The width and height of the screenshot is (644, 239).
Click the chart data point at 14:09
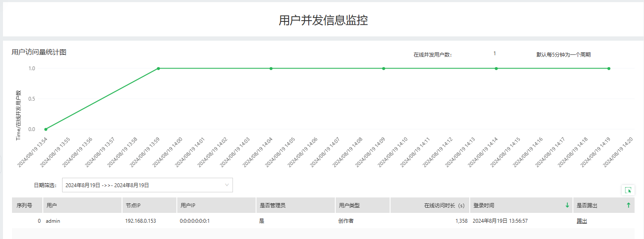(x=384, y=69)
